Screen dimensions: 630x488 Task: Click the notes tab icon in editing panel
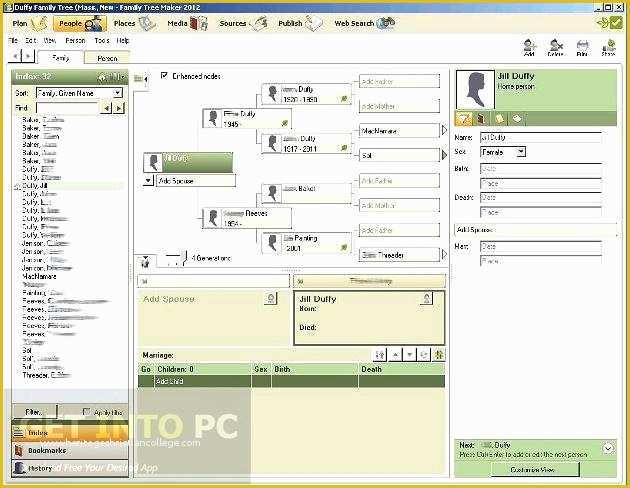[499, 118]
